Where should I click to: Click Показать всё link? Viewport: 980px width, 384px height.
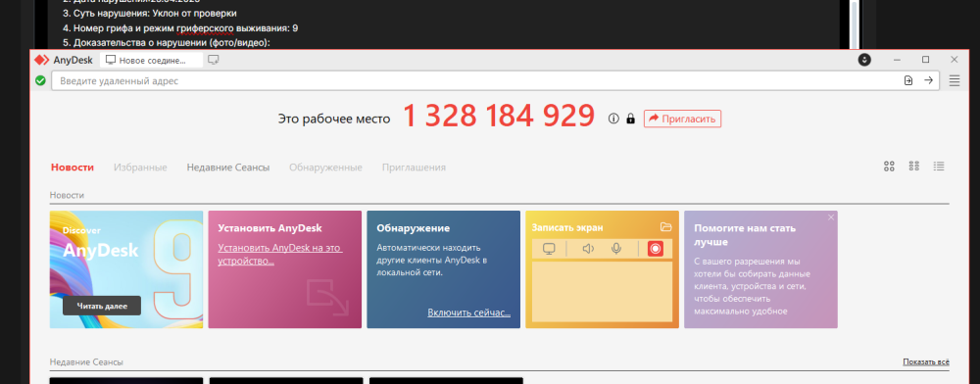point(926,362)
